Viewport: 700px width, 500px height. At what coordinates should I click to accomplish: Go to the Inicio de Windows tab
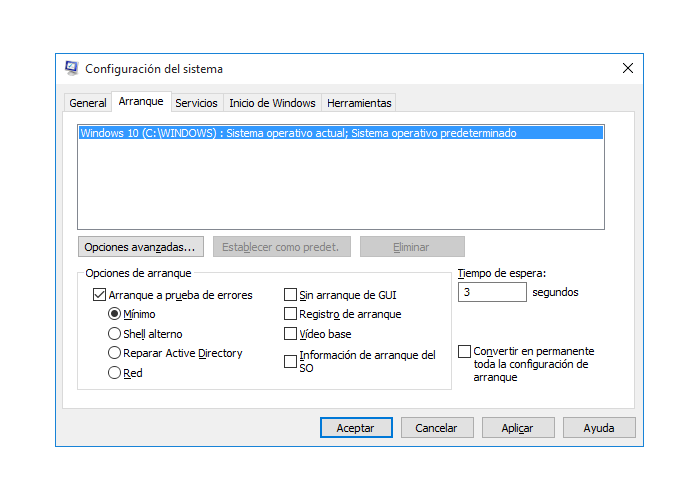[272, 103]
